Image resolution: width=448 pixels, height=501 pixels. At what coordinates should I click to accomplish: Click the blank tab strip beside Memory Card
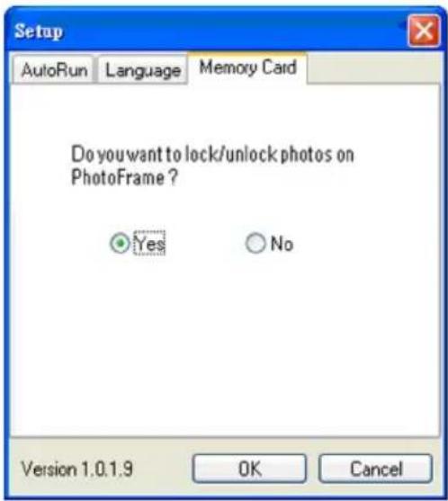pyautogui.click(x=373, y=68)
